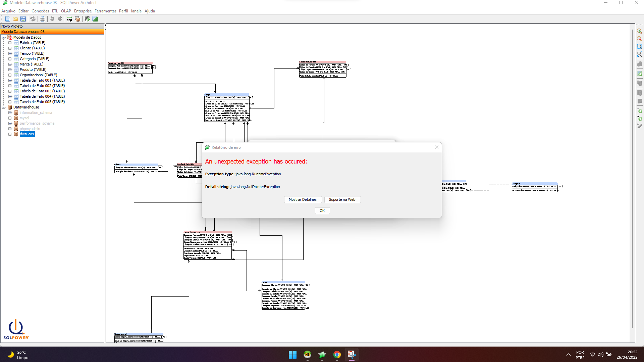This screenshot has height=362, width=644.
Task: Click the Redo arrow icon
Action: point(60,19)
